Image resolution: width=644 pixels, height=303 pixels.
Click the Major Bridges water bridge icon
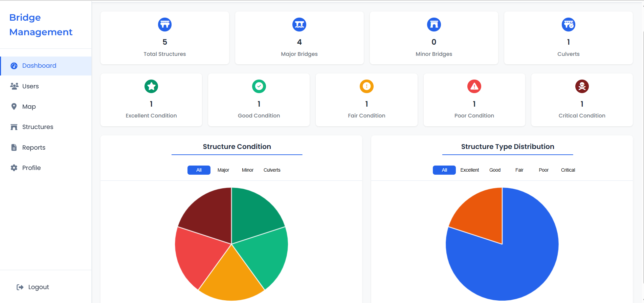[x=299, y=24]
